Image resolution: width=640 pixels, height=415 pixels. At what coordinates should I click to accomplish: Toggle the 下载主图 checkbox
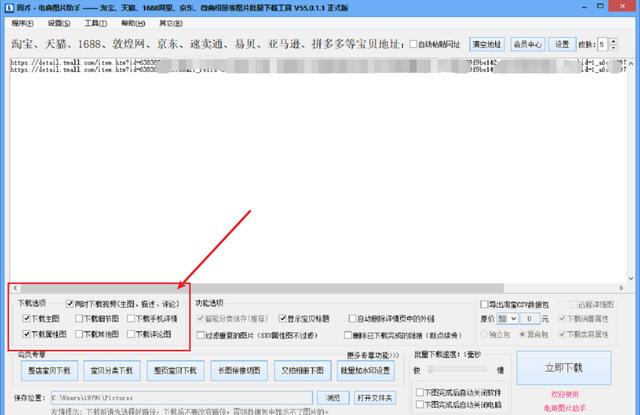click(x=27, y=318)
